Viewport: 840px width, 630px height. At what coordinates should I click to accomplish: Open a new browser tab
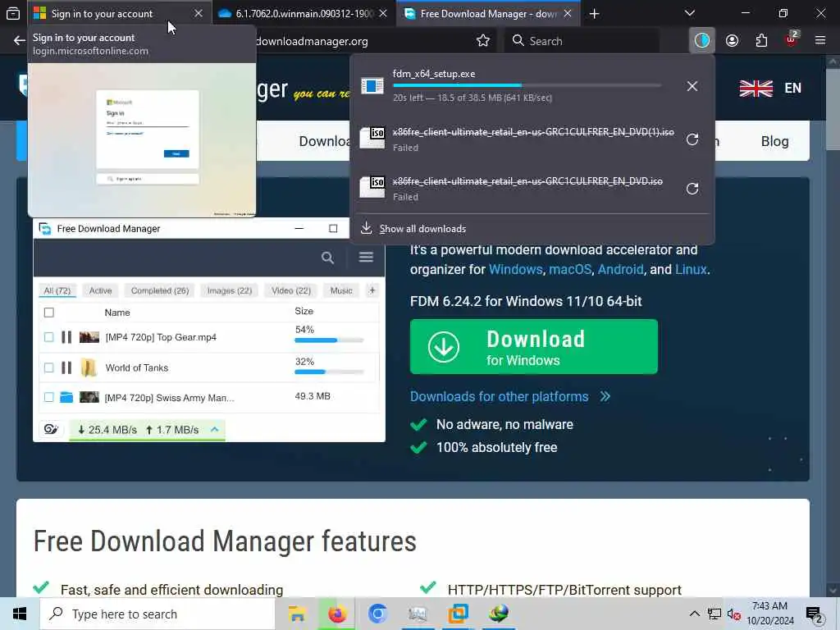tap(594, 14)
